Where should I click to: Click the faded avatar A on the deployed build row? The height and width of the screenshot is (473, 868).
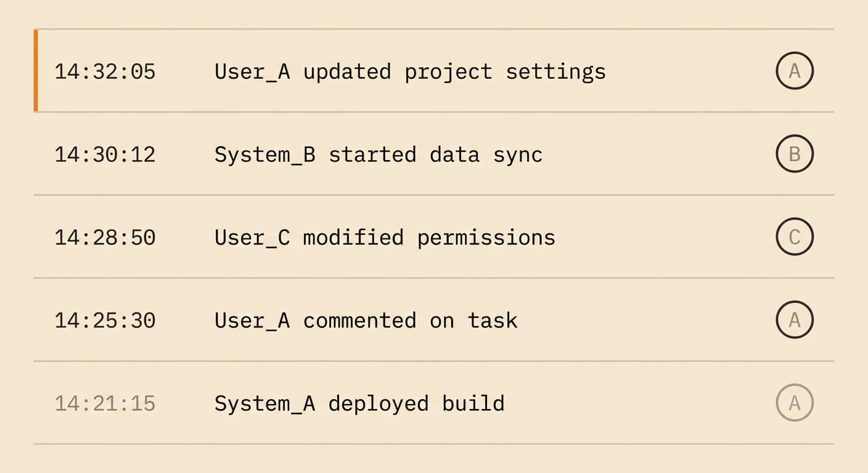coord(794,403)
